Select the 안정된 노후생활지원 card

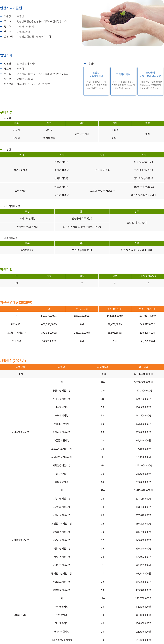[96, 81]
